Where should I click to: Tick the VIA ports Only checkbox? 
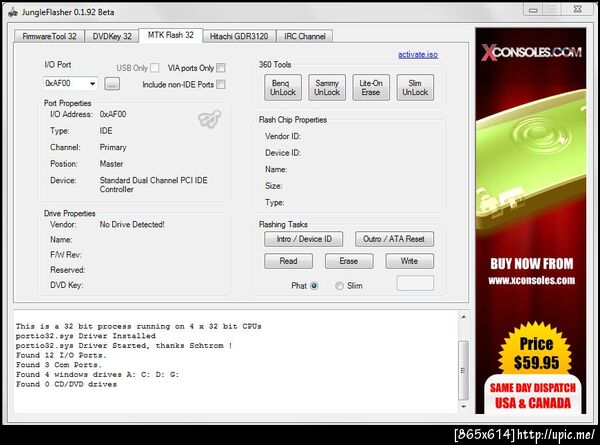pyautogui.click(x=221, y=68)
